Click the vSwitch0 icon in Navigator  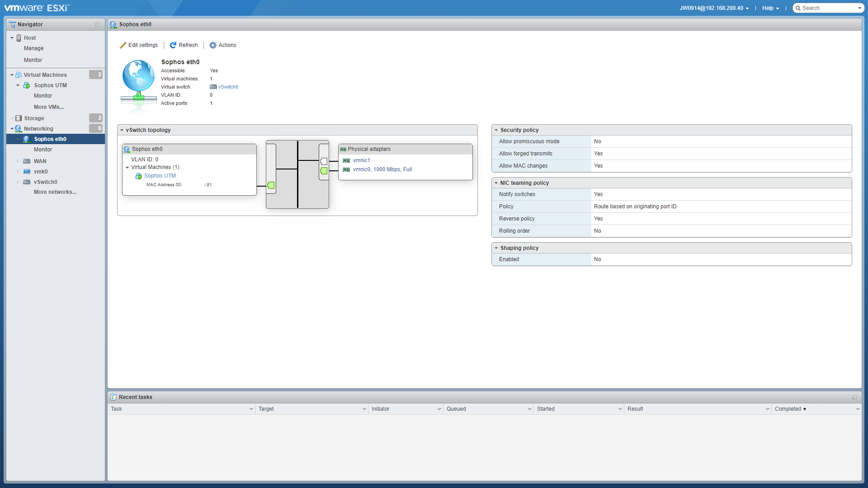pos(27,182)
